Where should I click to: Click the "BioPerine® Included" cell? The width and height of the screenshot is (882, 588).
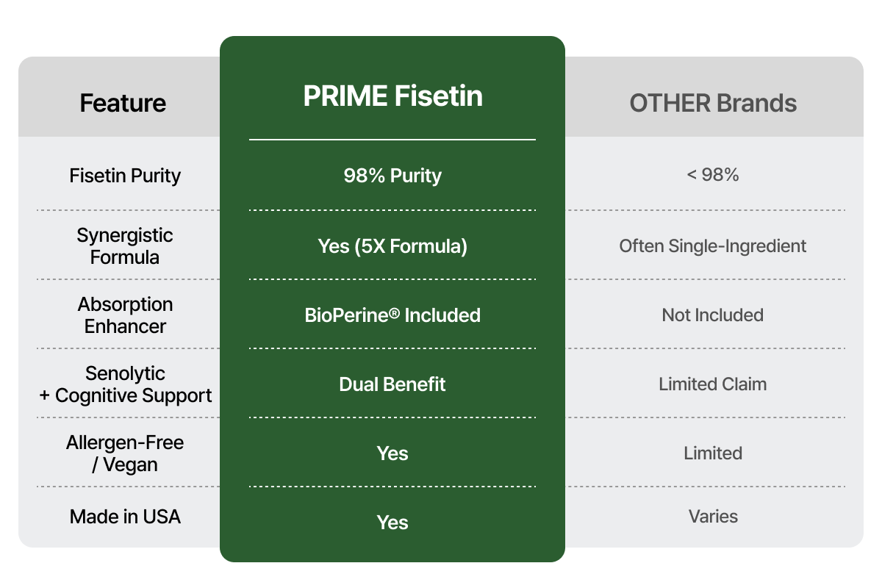pyautogui.click(x=392, y=315)
